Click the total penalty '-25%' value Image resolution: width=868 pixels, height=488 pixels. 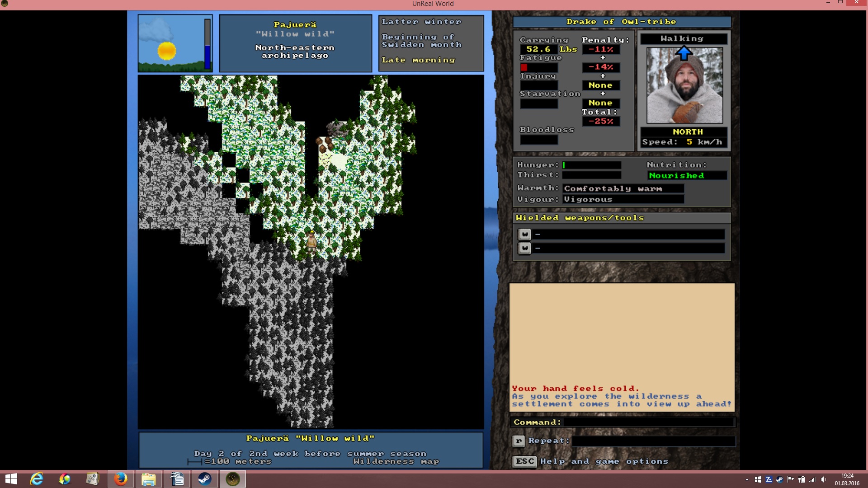click(601, 121)
